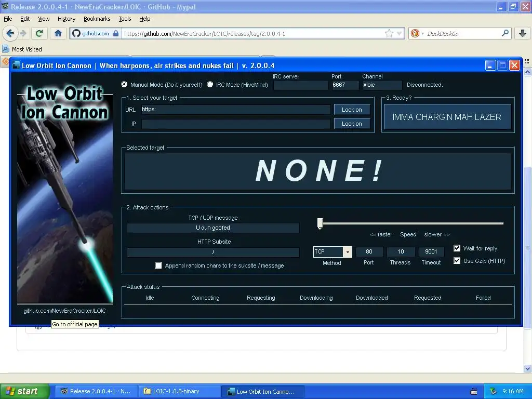Expand the Method dropdown showing TCP

pos(348,252)
